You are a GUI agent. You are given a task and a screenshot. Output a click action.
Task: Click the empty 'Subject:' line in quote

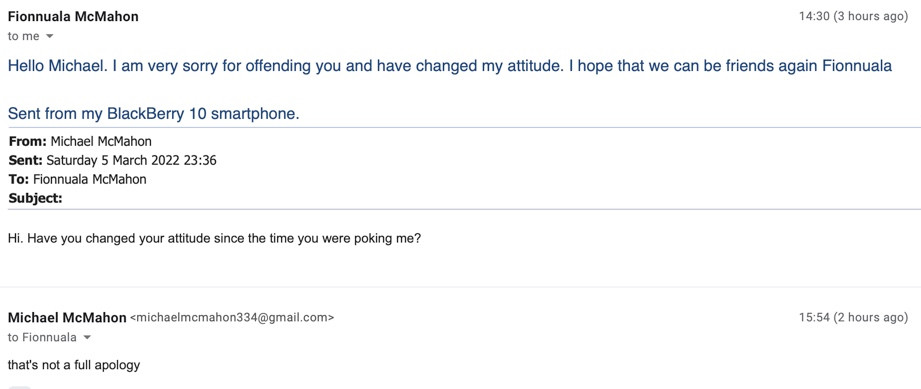35,199
